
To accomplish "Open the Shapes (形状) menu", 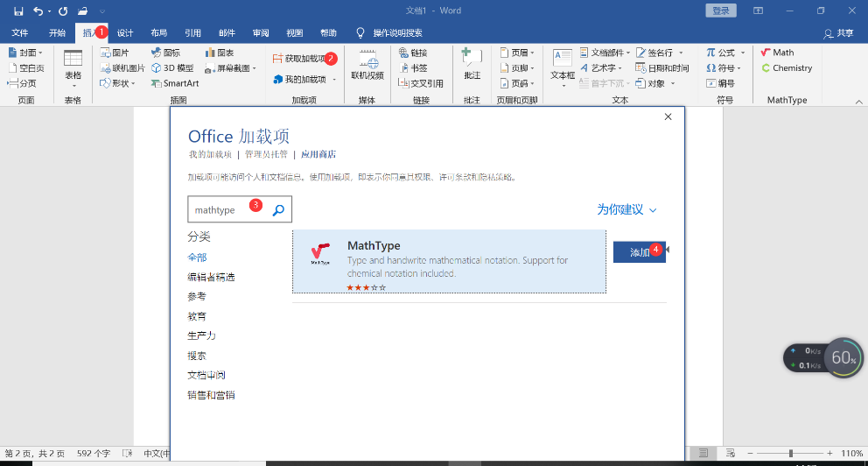I will point(117,84).
